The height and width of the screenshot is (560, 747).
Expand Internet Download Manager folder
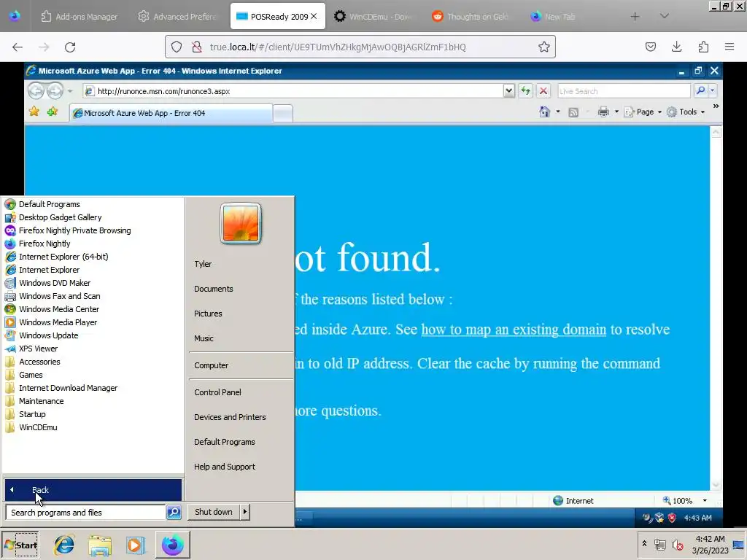[x=68, y=388]
